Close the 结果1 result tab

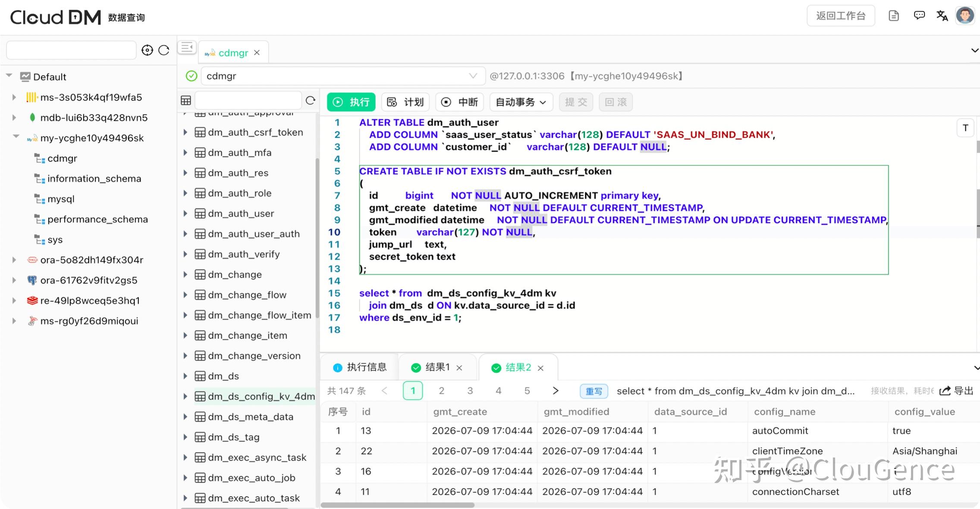pyautogui.click(x=459, y=368)
